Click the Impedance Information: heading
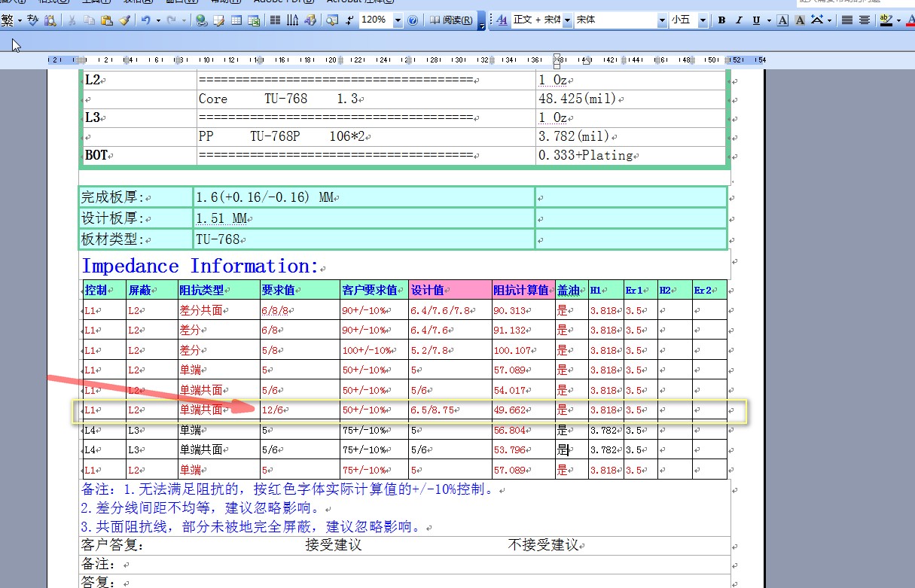 (200, 266)
